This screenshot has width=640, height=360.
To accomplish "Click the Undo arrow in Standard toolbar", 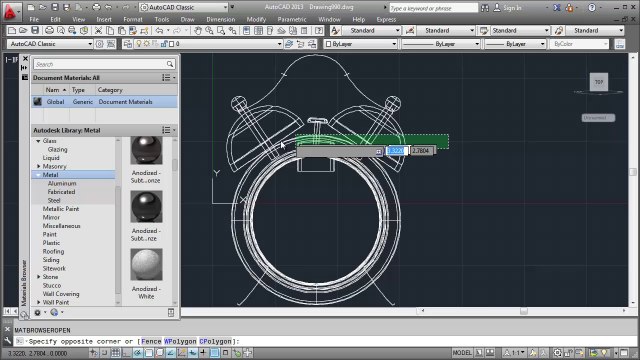I will tap(159, 31).
